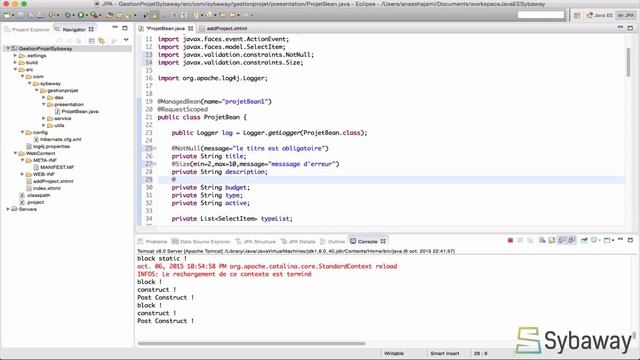Collapse the gestionprojet folder
Image resolution: width=640 pixels, height=360 pixels.
click(x=36, y=90)
